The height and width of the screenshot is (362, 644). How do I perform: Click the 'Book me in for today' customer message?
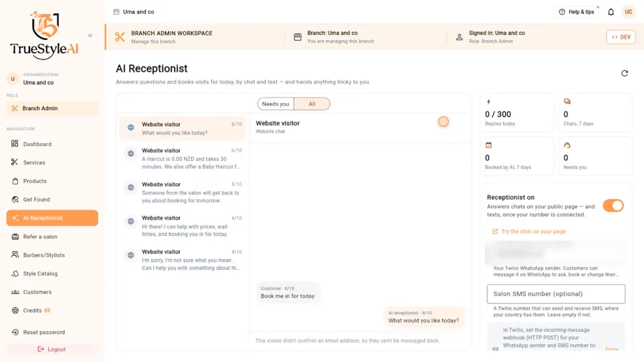coord(288,293)
